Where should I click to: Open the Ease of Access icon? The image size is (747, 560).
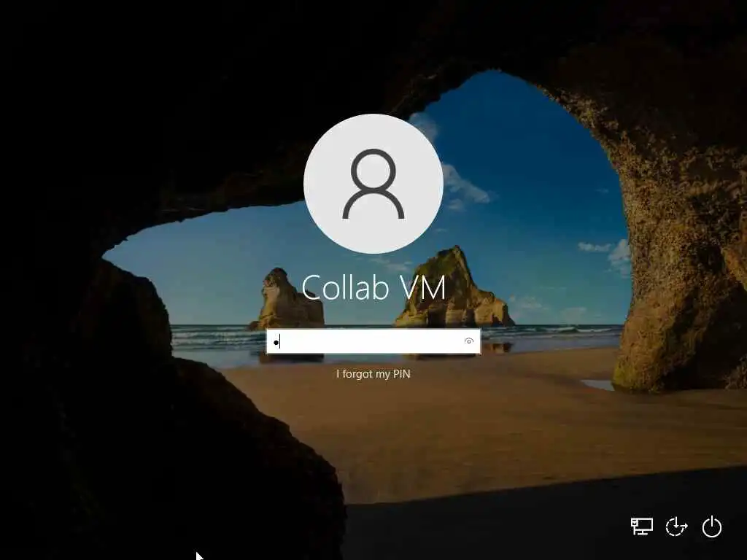pyautogui.click(x=676, y=526)
